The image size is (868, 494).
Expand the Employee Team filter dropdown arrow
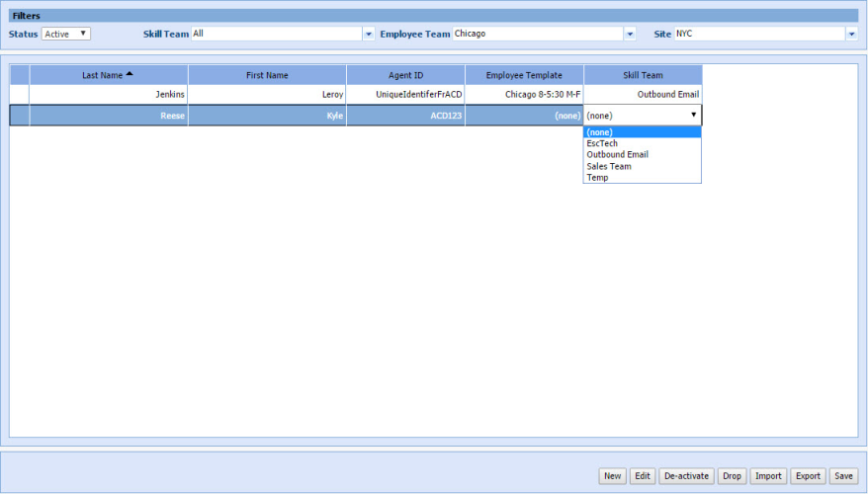click(x=629, y=34)
